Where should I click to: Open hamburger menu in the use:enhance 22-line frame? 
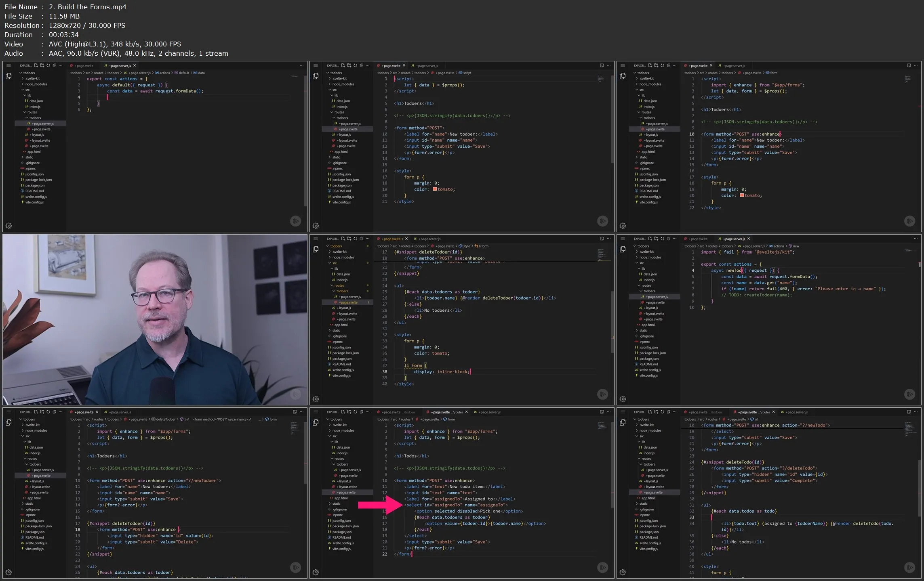pyautogui.click(x=623, y=65)
